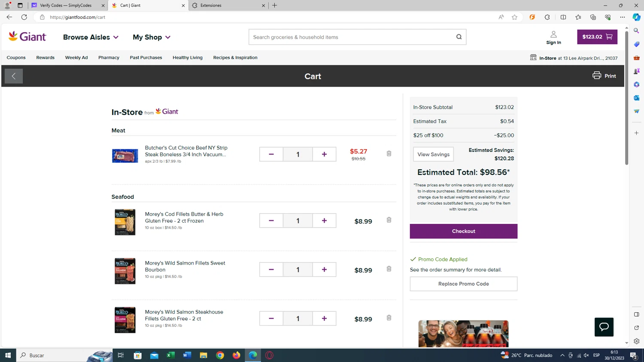This screenshot has width=644, height=362.
Task: Switch to Extensiones browser tab
Action: click(x=228, y=6)
